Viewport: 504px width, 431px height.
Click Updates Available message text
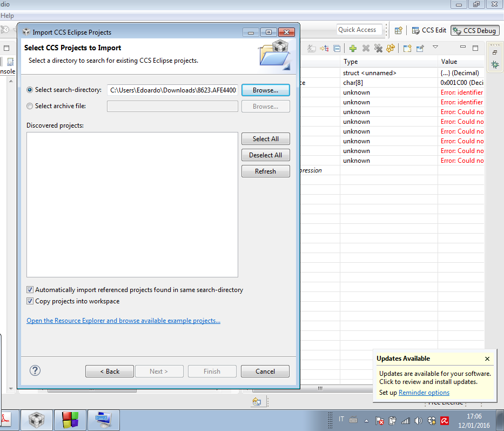435,377
